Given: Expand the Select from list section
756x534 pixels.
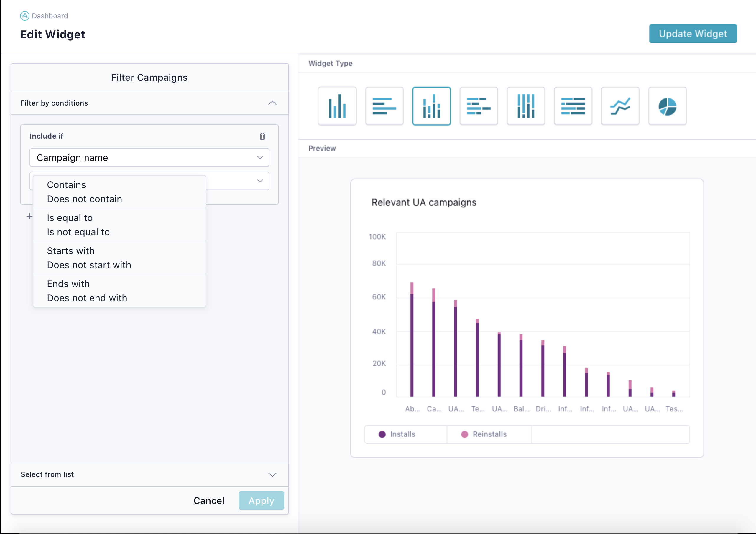Looking at the screenshot, I should (x=272, y=474).
